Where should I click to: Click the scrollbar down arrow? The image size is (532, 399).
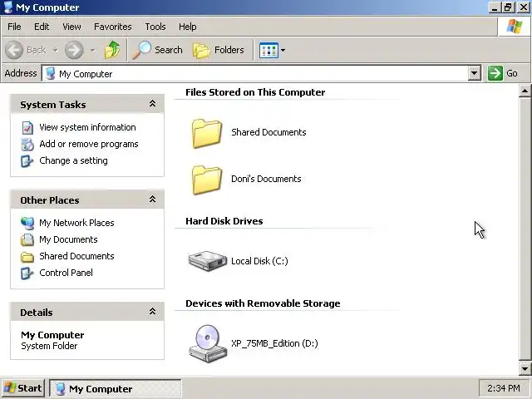tap(525, 368)
